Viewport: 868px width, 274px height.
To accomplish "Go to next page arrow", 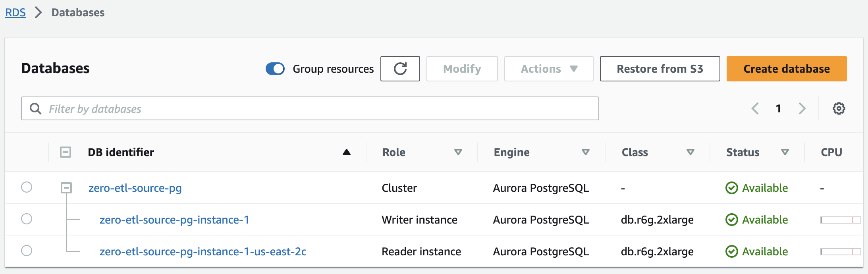I will coord(802,108).
